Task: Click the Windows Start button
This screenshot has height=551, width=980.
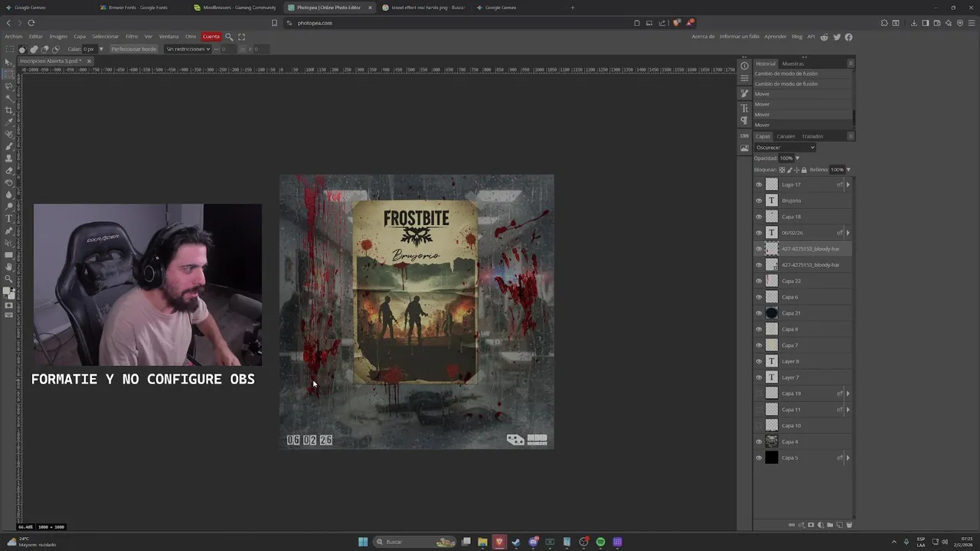Action: click(363, 542)
